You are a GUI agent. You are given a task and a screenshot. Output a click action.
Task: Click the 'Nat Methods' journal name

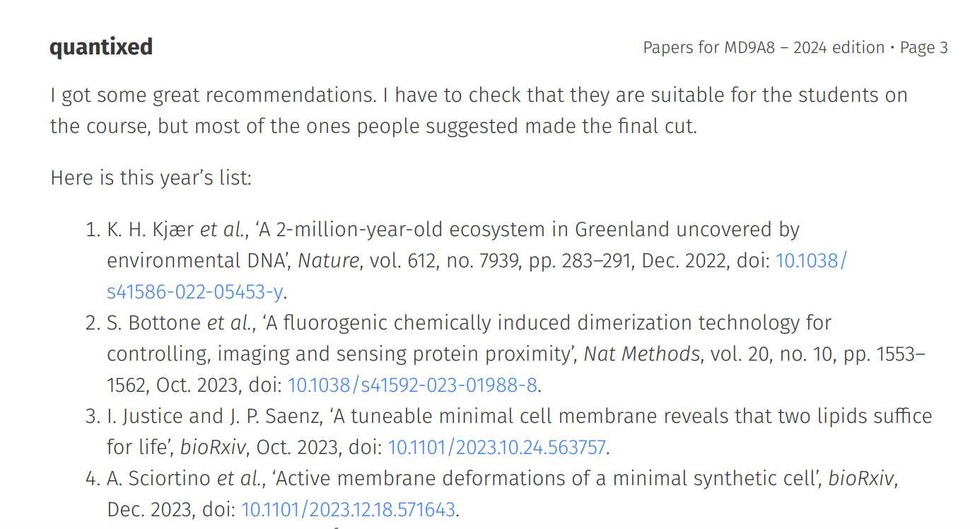(x=641, y=354)
